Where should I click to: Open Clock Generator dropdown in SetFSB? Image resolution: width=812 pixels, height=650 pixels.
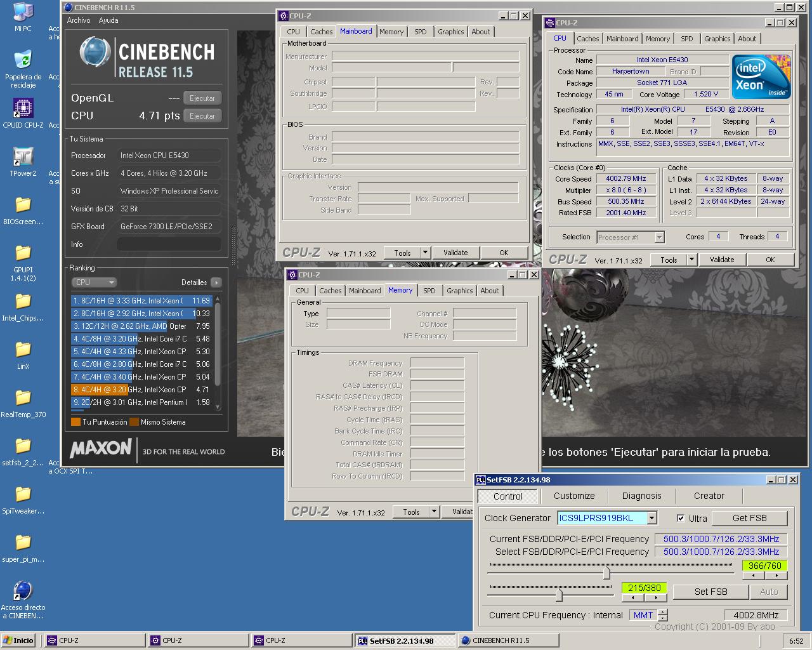pos(652,518)
